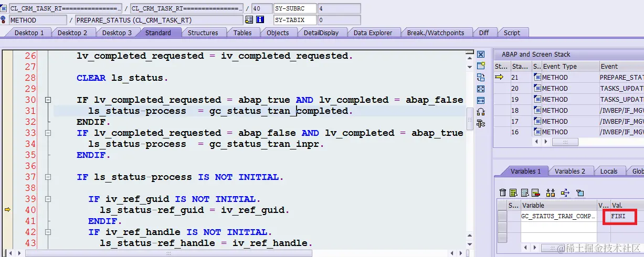Click the funnel filter icon in Variables
The image size is (644, 257).
pos(579,193)
